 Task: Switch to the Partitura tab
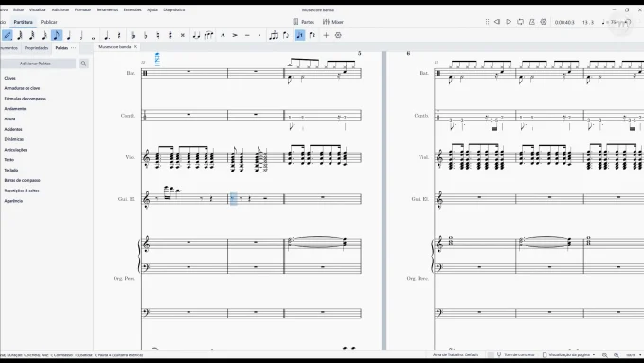(x=23, y=22)
